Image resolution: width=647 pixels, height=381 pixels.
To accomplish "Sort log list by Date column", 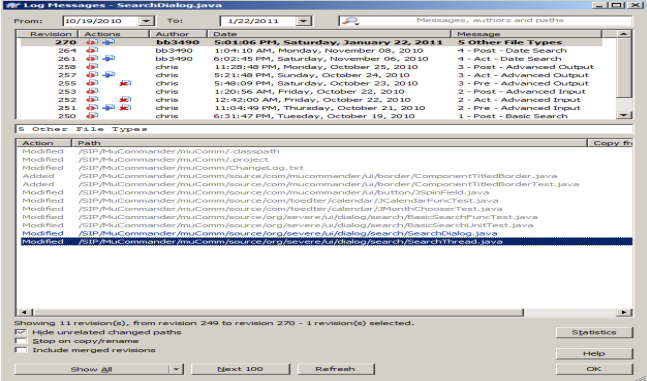I will click(329, 34).
